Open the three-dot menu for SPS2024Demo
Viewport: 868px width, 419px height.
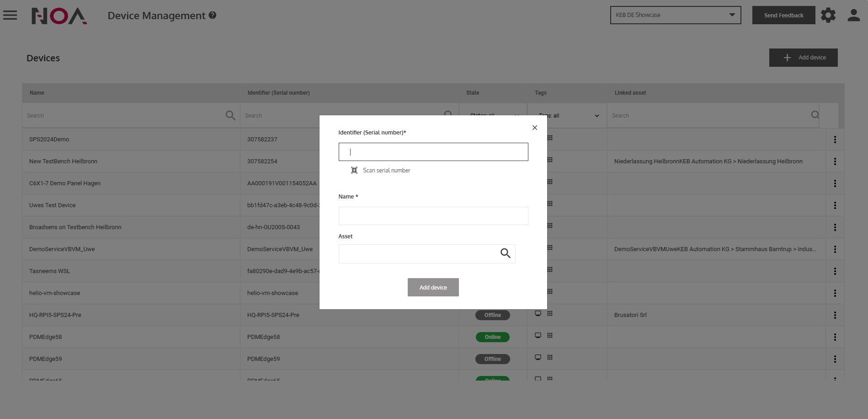pos(835,140)
